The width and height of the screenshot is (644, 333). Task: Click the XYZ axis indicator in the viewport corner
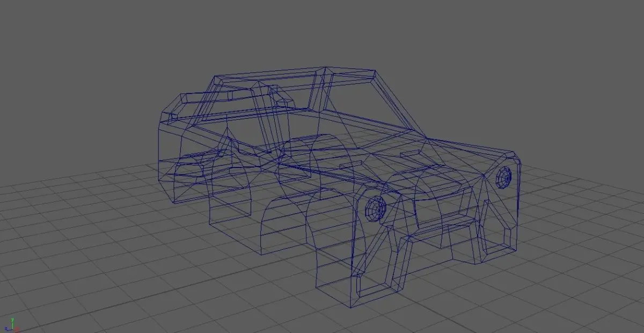(x=13, y=324)
